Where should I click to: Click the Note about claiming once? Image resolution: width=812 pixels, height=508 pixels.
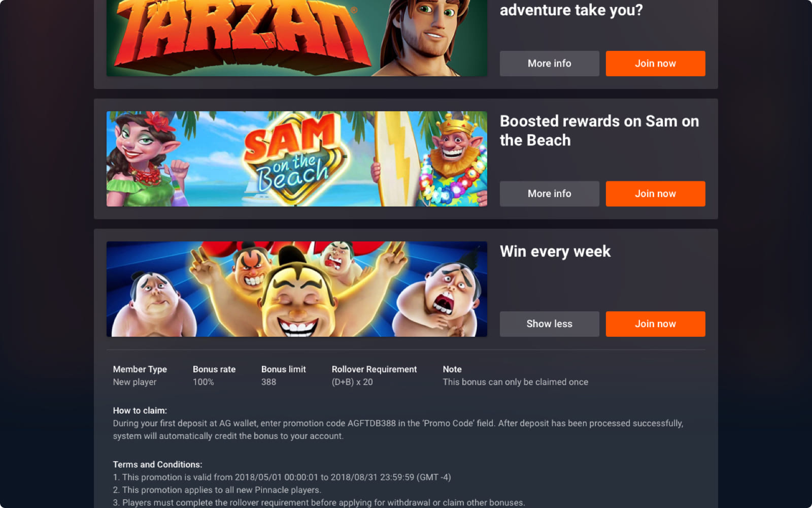coord(515,382)
